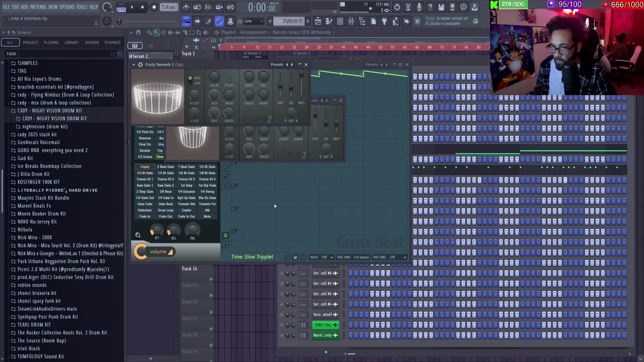Toggle the metronome icon
The image size is (644, 362).
pos(186,7)
